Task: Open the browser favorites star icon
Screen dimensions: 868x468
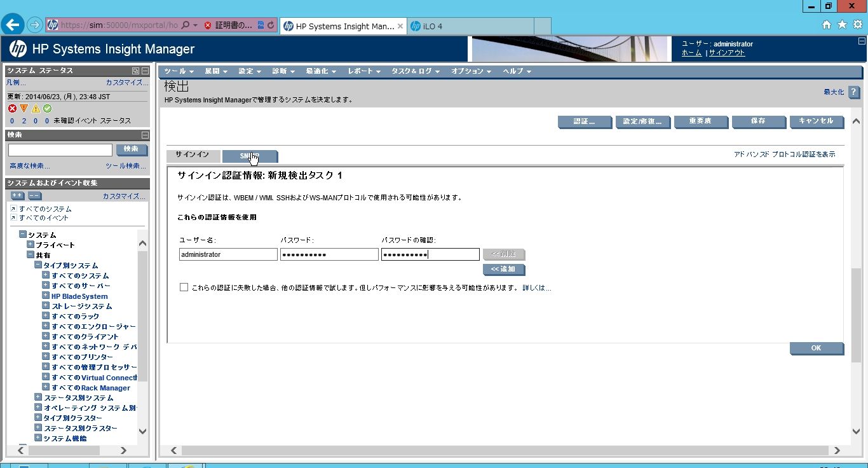Action: pyautogui.click(x=842, y=25)
